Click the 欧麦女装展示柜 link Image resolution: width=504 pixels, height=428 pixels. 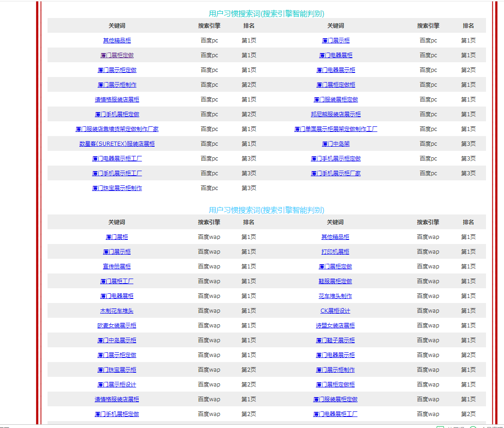coord(117,326)
